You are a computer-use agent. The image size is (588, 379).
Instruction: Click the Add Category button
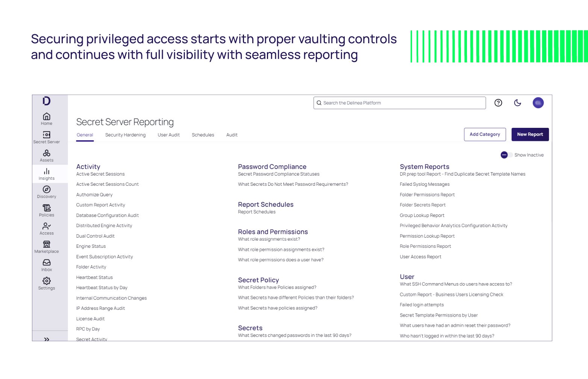(485, 134)
